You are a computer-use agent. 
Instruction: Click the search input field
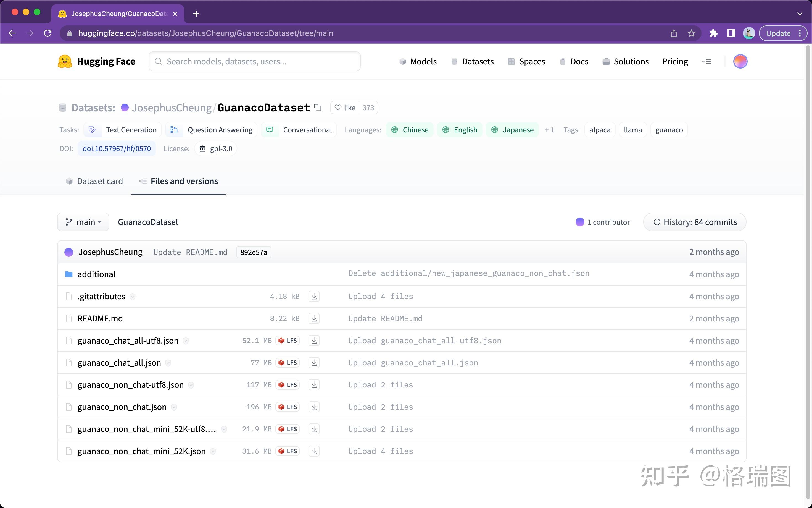[254, 61]
